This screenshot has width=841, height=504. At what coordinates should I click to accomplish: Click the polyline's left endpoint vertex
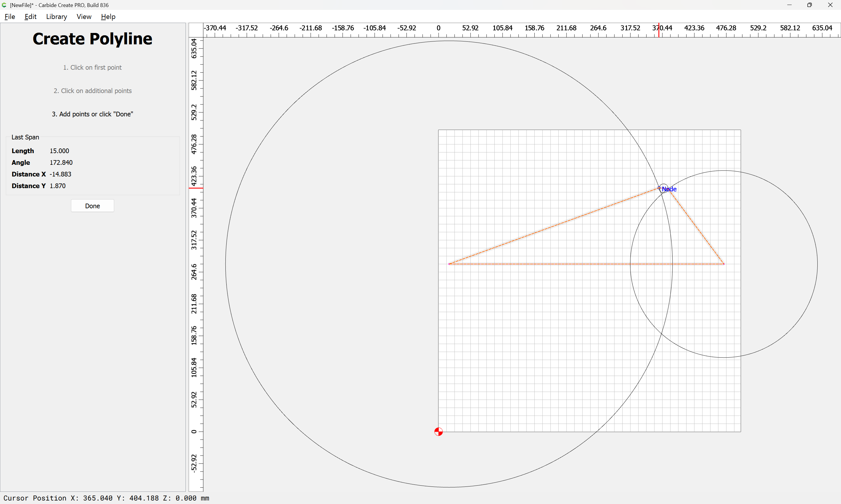click(x=449, y=264)
